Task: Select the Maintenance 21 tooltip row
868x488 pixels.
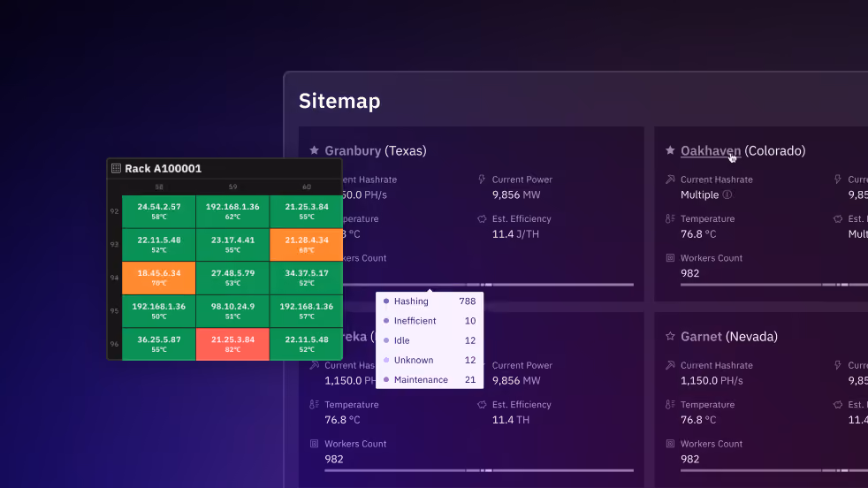Action: click(430, 380)
